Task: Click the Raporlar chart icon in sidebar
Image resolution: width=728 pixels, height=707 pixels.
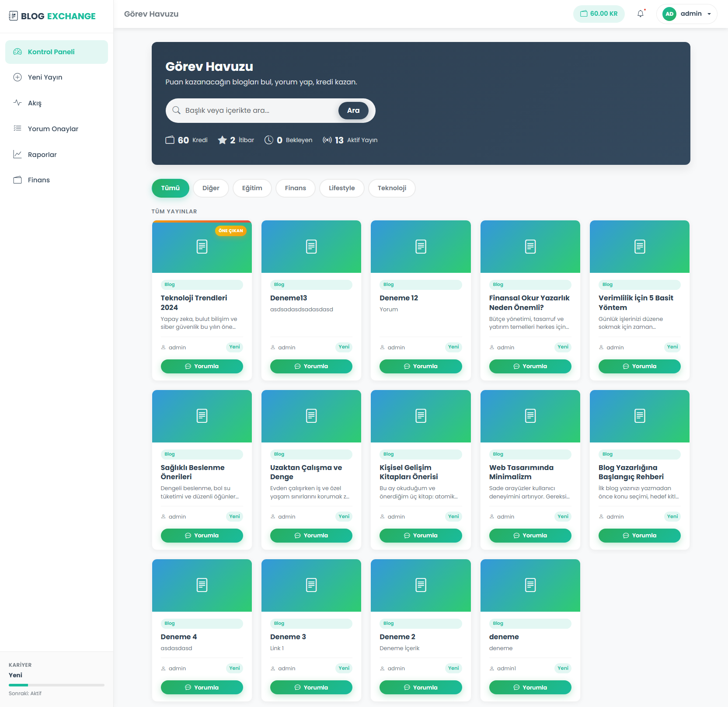Action: (17, 154)
